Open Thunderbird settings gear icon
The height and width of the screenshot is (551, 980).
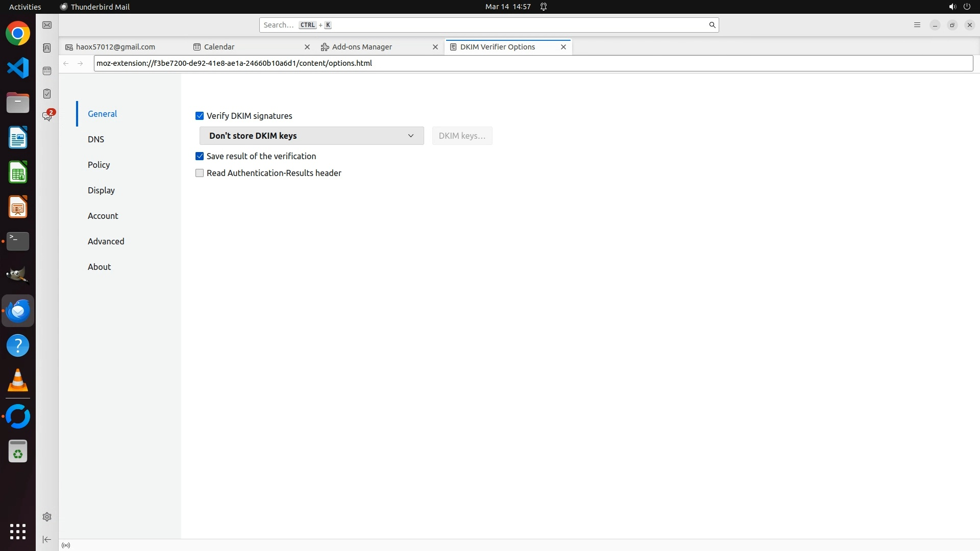(47, 517)
